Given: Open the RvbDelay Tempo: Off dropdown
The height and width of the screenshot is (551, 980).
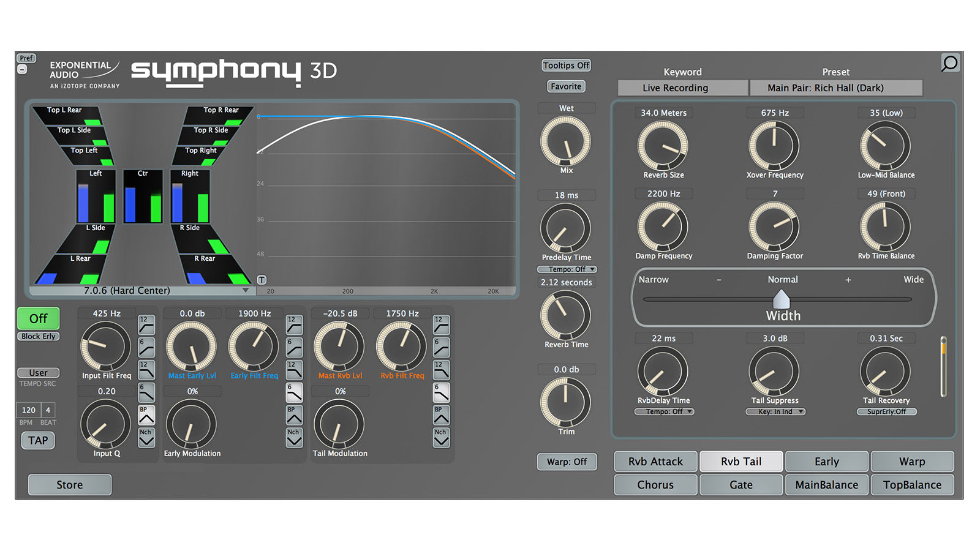Looking at the screenshot, I should pos(664,412).
